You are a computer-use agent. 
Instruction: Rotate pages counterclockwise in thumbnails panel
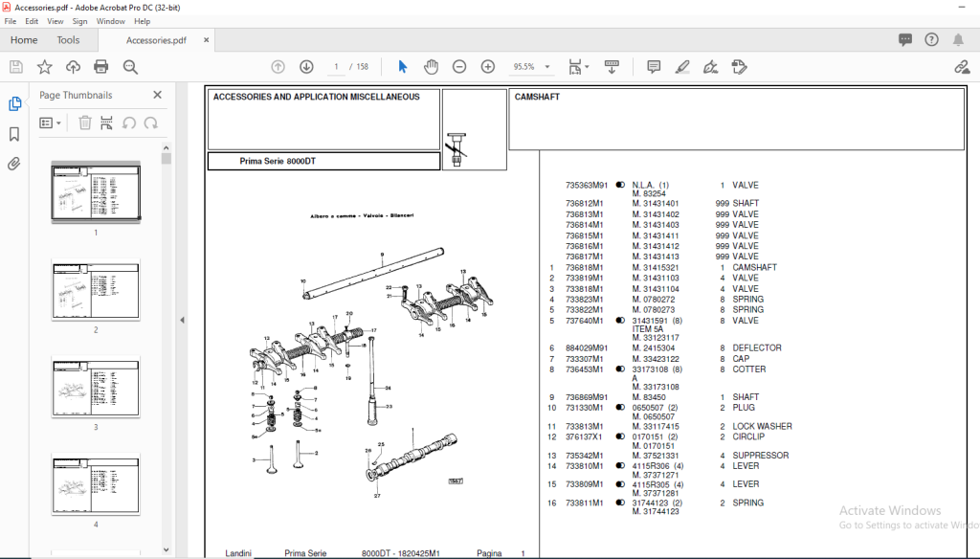[x=129, y=123]
